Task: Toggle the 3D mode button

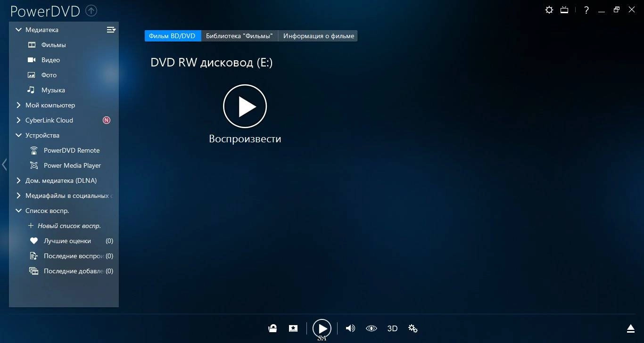Action: pyautogui.click(x=392, y=328)
